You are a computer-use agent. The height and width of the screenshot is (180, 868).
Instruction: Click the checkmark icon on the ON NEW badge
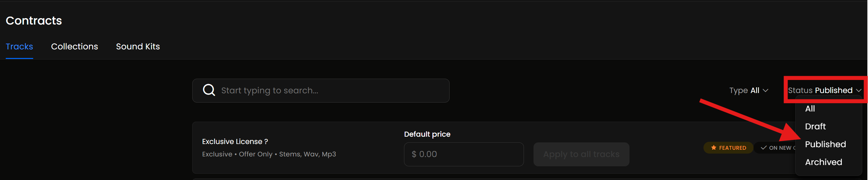[763, 148]
